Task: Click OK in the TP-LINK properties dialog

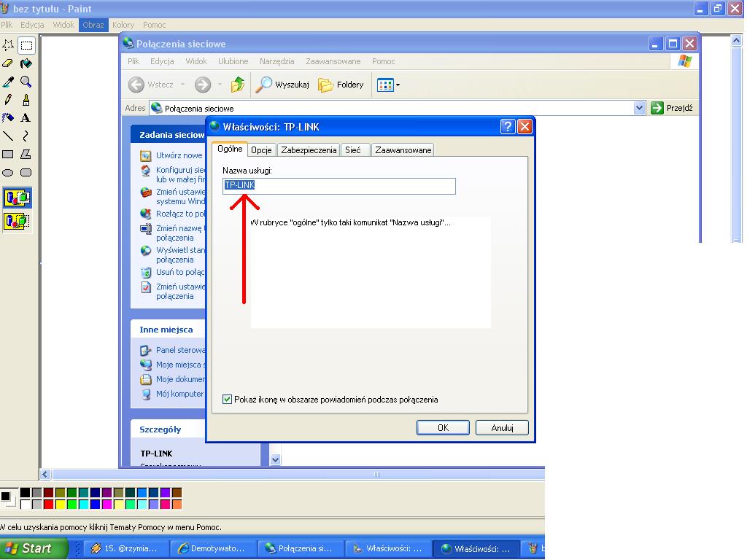Action: tap(443, 427)
